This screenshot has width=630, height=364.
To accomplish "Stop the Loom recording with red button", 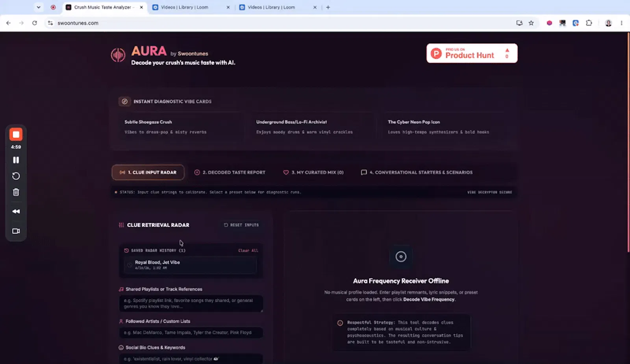I will tap(16, 135).
